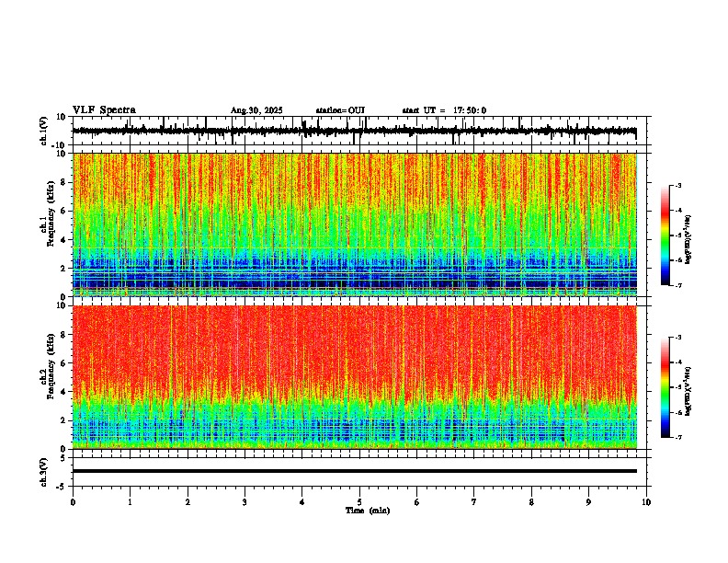Click inside the ch.1 spectrogram panel
Viewport: 728px width, 563px height.
355,224
